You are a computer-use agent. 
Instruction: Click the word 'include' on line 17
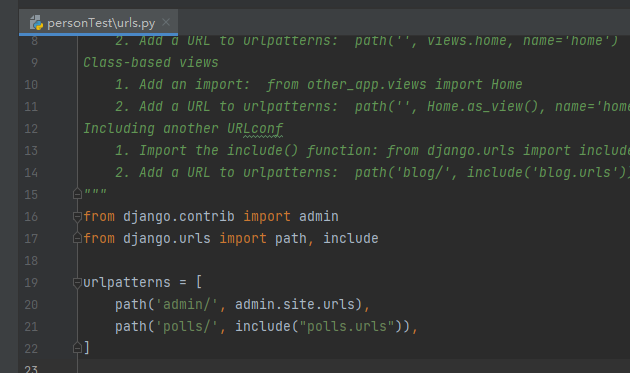point(351,238)
